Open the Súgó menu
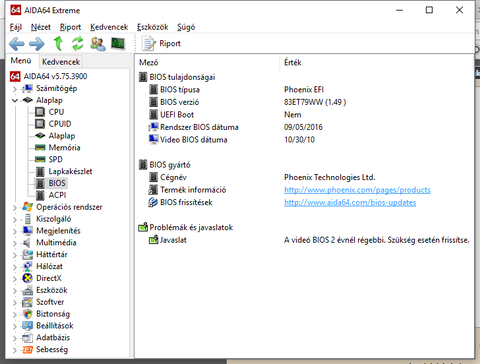Image resolution: width=480 pixels, height=364 pixels. pyautogui.click(x=186, y=27)
